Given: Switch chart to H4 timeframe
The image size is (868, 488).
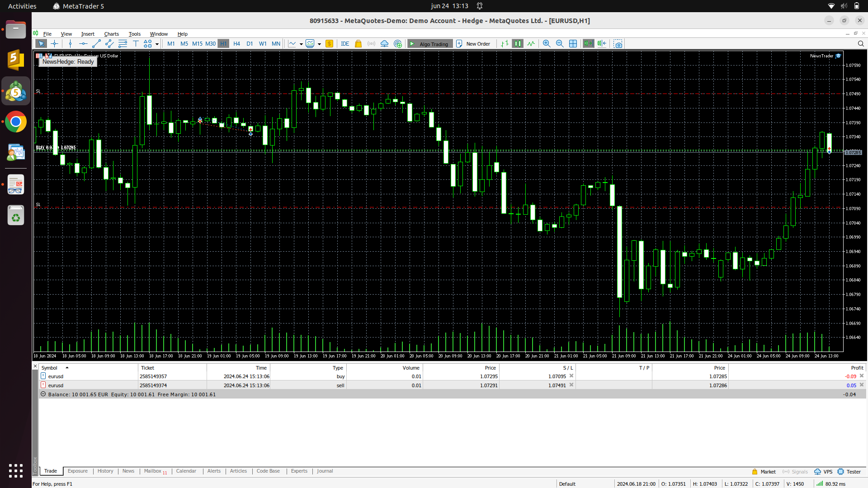Looking at the screenshot, I should [236, 44].
